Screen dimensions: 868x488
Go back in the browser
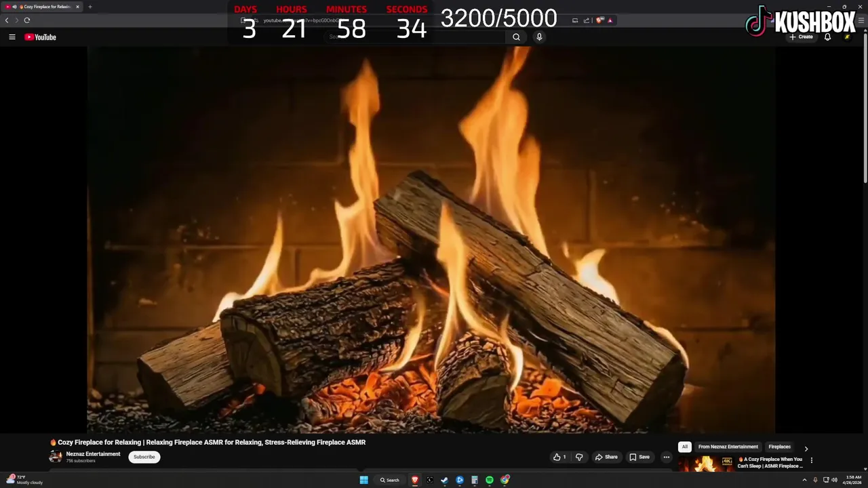pos(7,20)
